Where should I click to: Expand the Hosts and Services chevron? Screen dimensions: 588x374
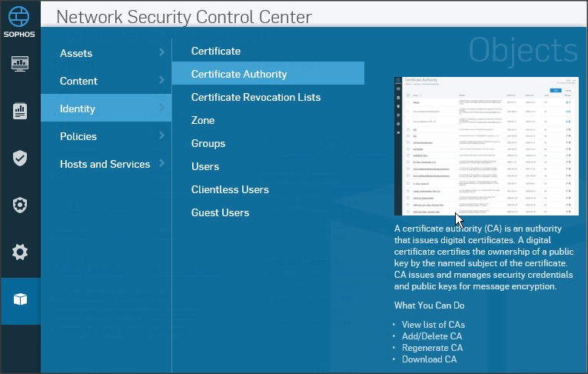click(x=161, y=164)
